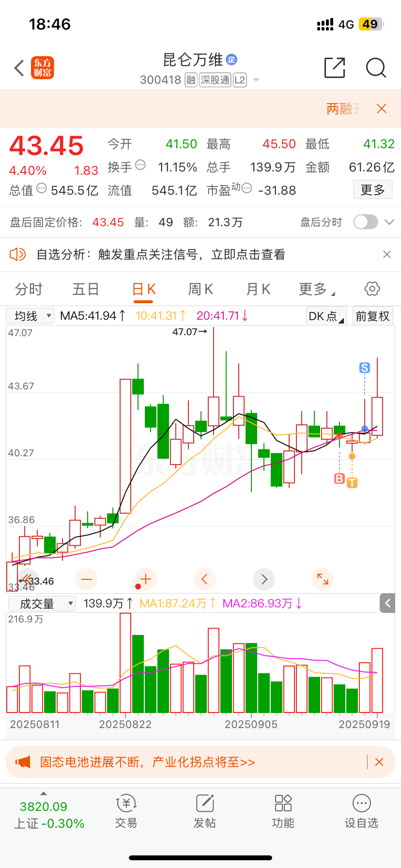
Task: Select the 日K tab
Action: pos(143,290)
